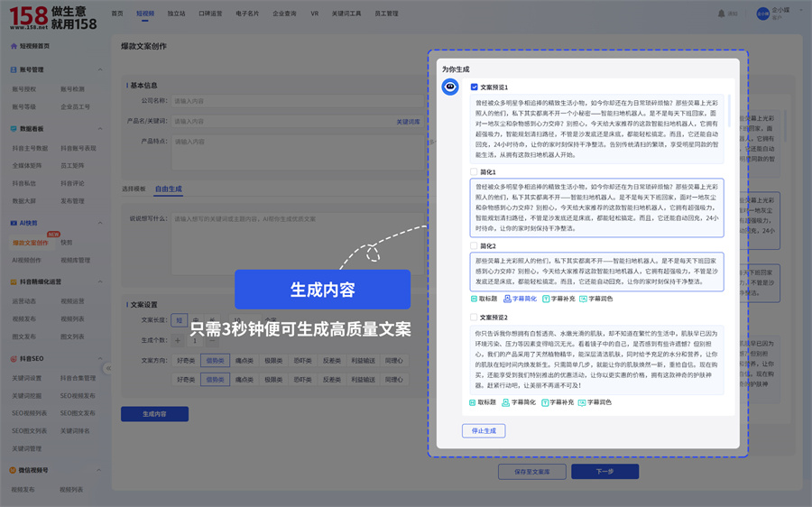812x507 pixels.
Task: Click 取标题 icon under 简化2
Action: click(474, 299)
